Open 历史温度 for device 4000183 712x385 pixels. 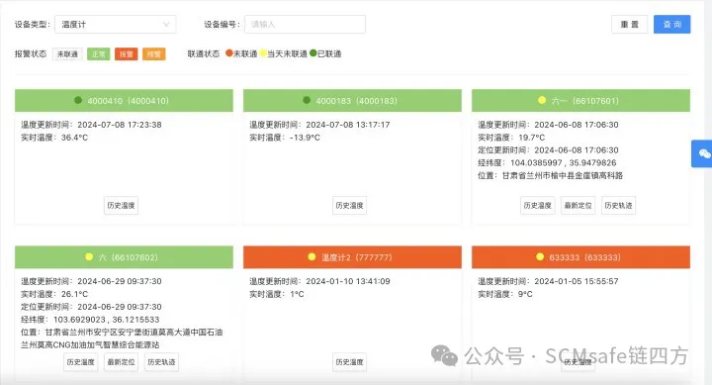(x=350, y=206)
